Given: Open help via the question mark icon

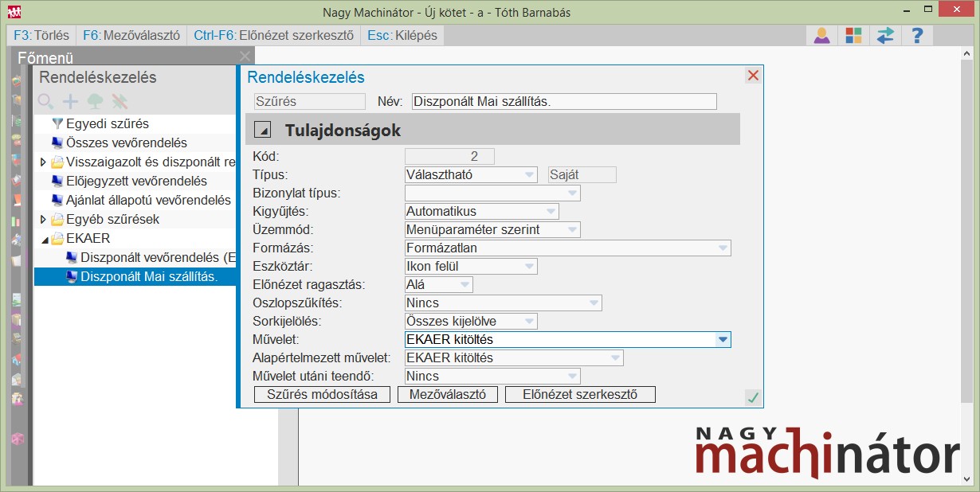Looking at the screenshot, I should [917, 35].
